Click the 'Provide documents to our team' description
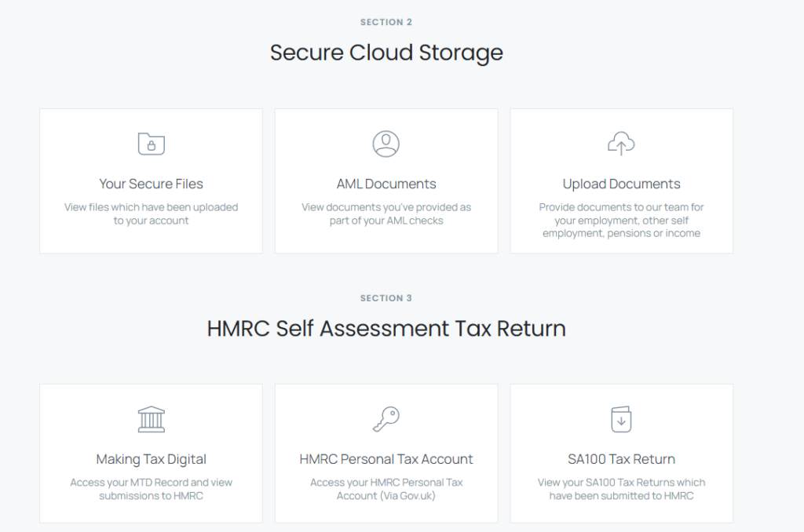 click(621, 220)
